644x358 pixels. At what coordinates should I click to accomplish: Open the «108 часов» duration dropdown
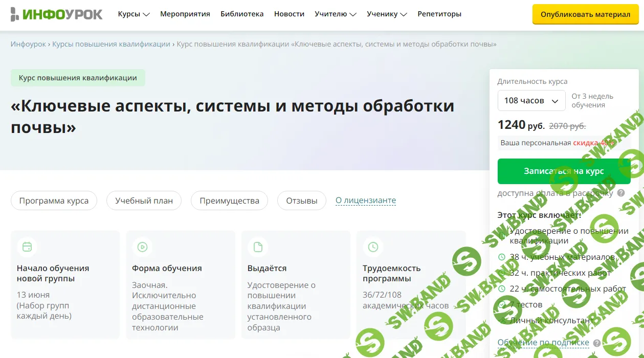[x=531, y=100]
